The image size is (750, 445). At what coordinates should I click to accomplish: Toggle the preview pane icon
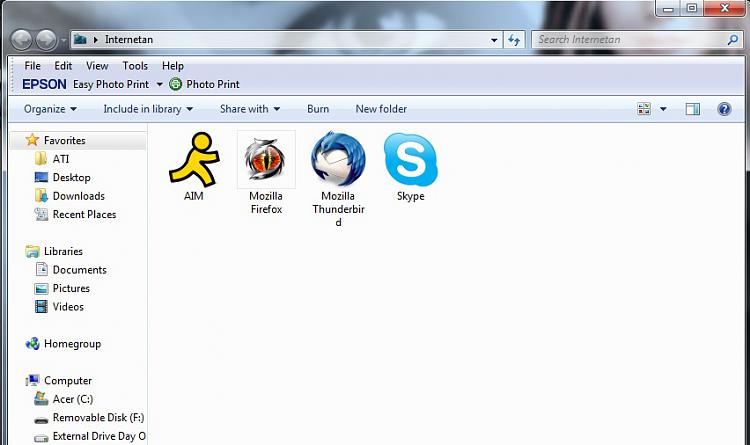pyautogui.click(x=693, y=109)
